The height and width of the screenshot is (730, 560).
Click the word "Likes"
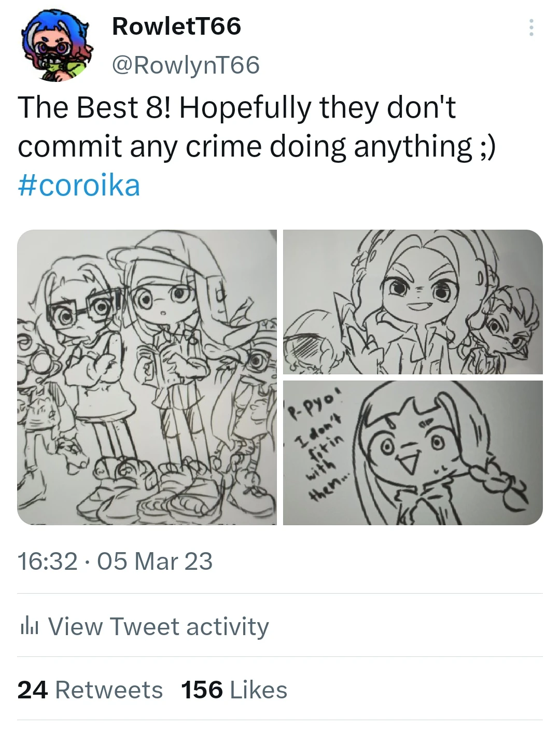[x=260, y=690]
